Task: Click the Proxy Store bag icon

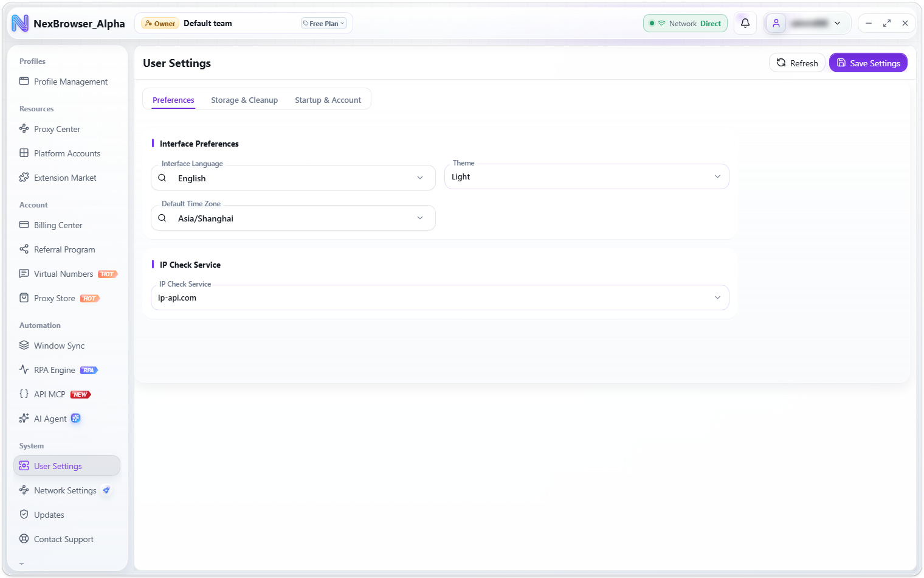Action: coord(24,298)
